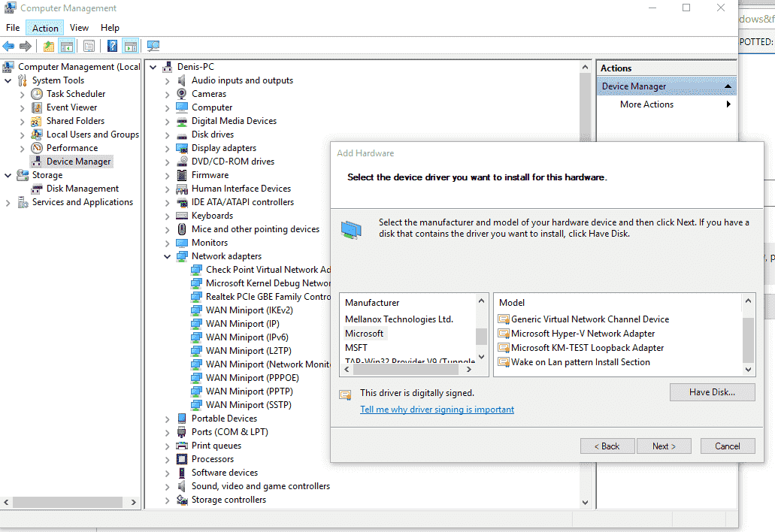Click the Print queues printer icon

[182, 446]
